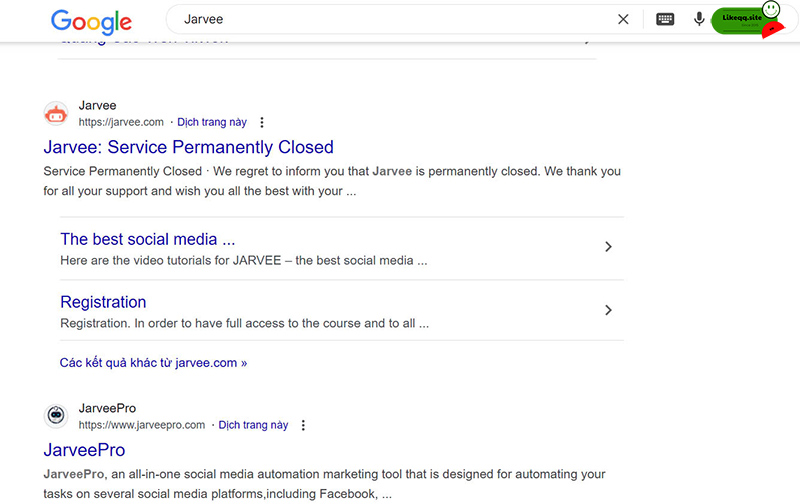This screenshot has width=800, height=504.
Task: Expand chevron beside Registration sitelink
Action: 608,310
